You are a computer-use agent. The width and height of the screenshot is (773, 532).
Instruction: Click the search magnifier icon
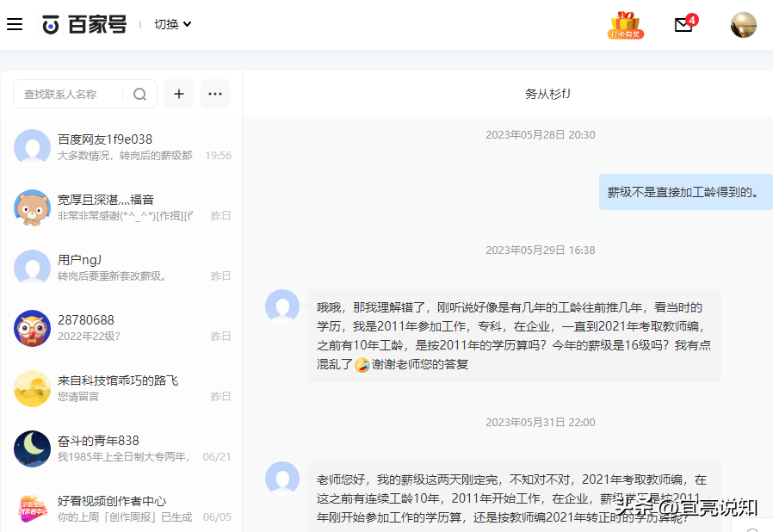click(x=139, y=95)
